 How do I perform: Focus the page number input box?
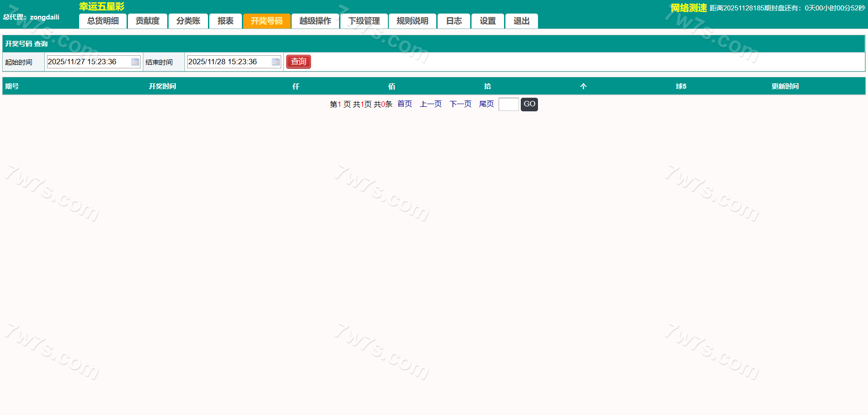508,105
